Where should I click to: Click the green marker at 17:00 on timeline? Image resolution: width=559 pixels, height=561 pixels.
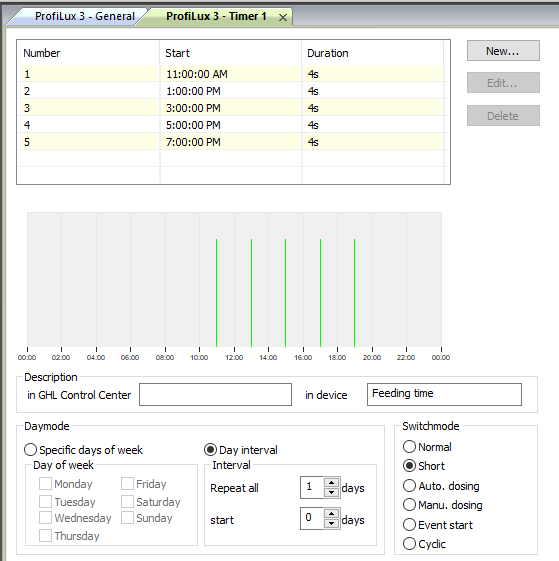point(321,293)
